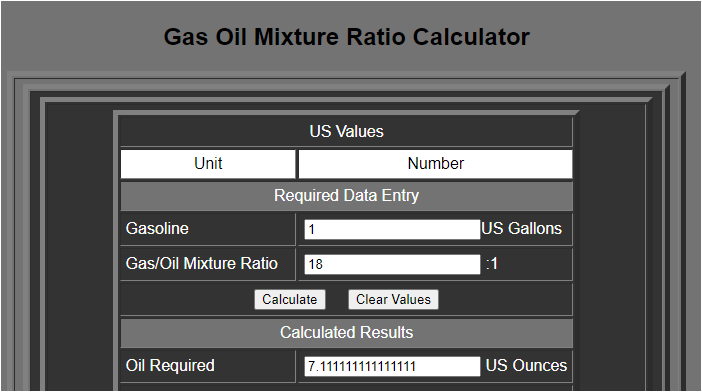Click the Oil Required result field
This screenshot has height=392, width=702.
tap(392, 366)
